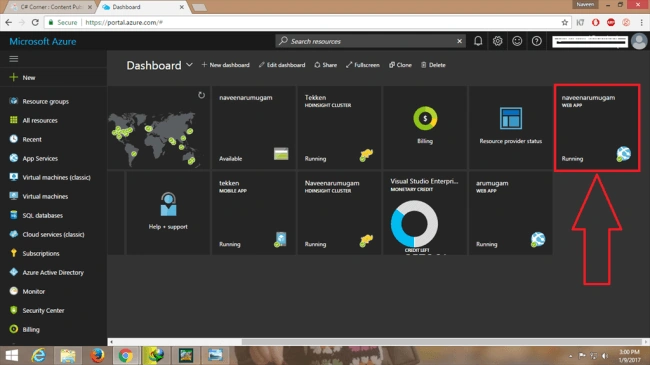Viewport: 650px width, 365px height.
Task: Open the help question mark icon
Action: [x=536, y=41]
